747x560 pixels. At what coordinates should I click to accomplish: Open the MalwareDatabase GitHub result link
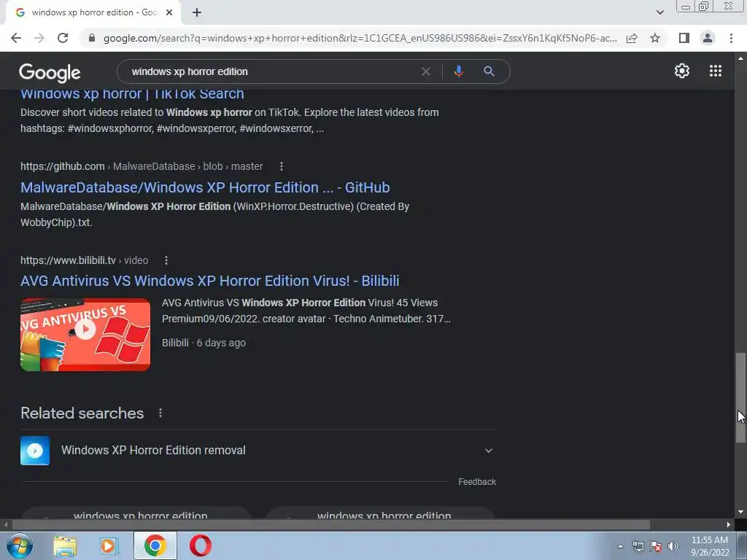pyautogui.click(x=205, y=187)
